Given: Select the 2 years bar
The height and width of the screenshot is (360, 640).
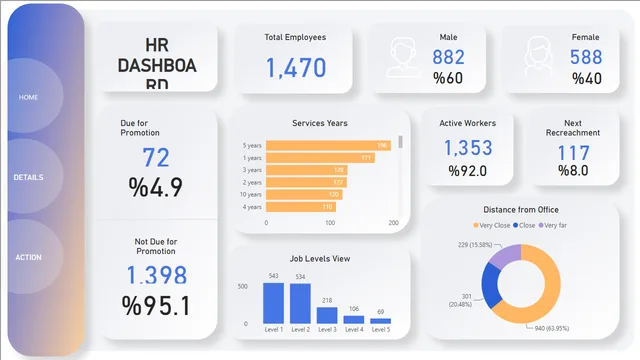Looking at the screenshot, I should click(x=307, y=182).
